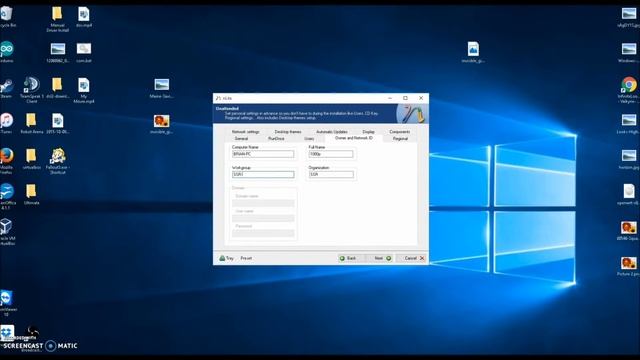
Task: Cancel the nLite wizard
Action: [x=414, y=258]
